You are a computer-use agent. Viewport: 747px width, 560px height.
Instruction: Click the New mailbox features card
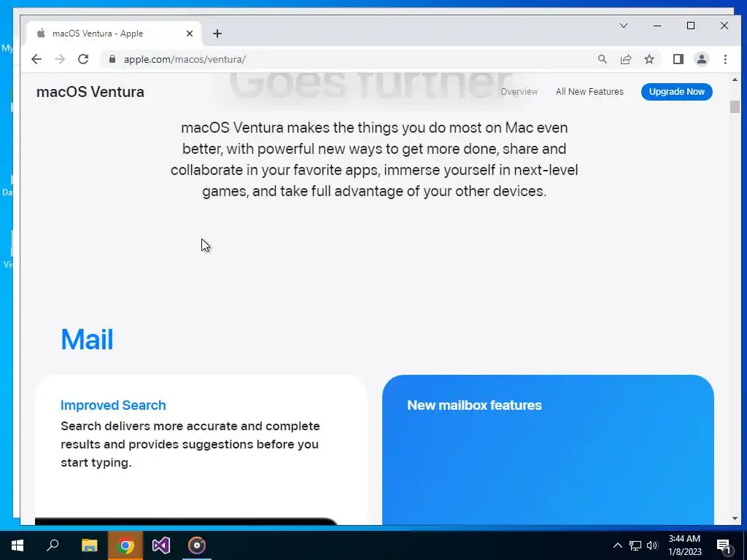(548, 449)
